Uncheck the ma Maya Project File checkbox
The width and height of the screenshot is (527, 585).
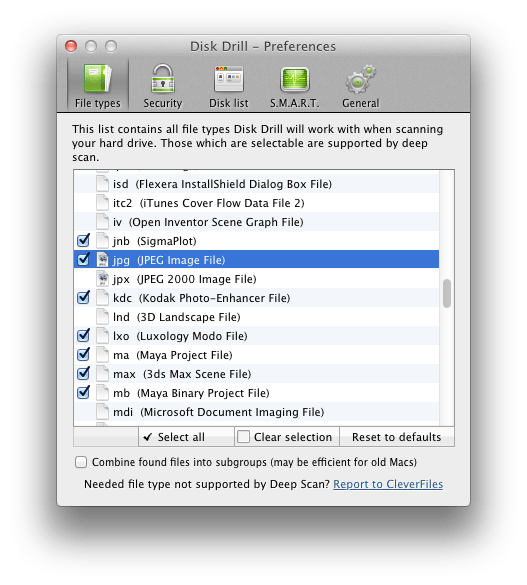pyautogui.click(x=83, y=354)
